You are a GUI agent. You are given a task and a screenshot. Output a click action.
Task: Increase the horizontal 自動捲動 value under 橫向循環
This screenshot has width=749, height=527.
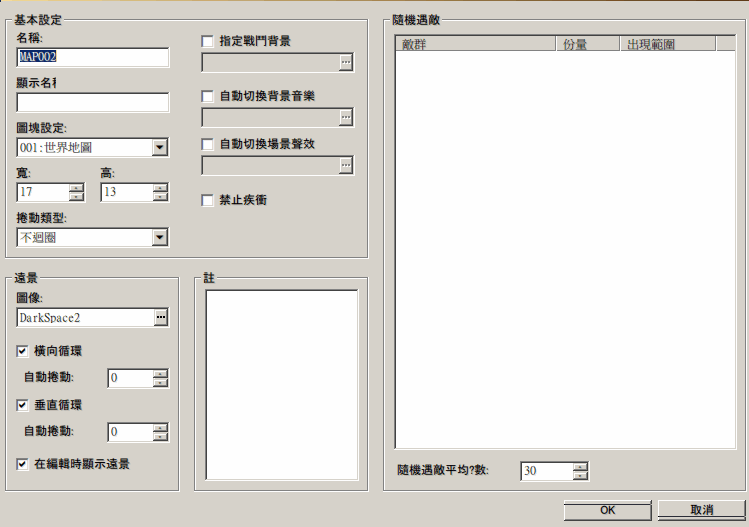point(160,374)
